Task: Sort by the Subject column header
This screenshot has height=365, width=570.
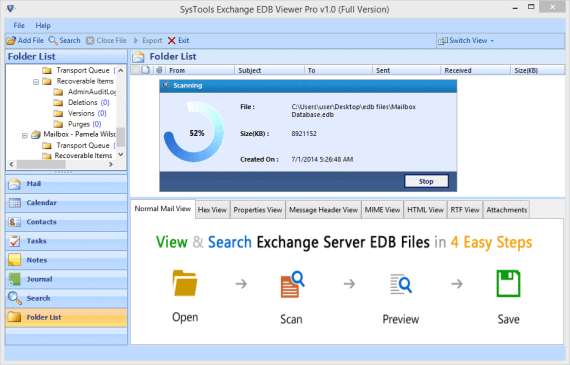Action: [269, 70]
